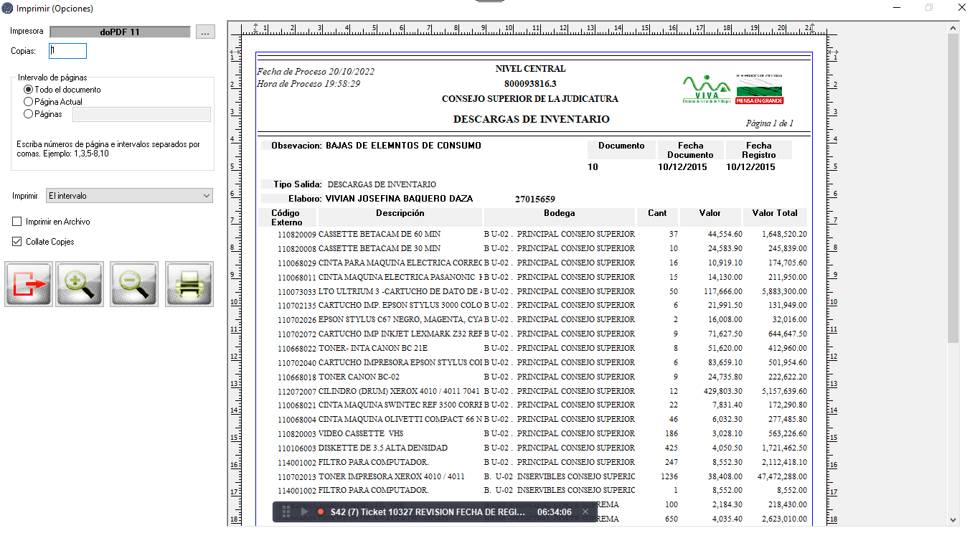The width and height of the screenshot is (980, 551).
Task: Zoom in on the print preview
Action: 80,284
